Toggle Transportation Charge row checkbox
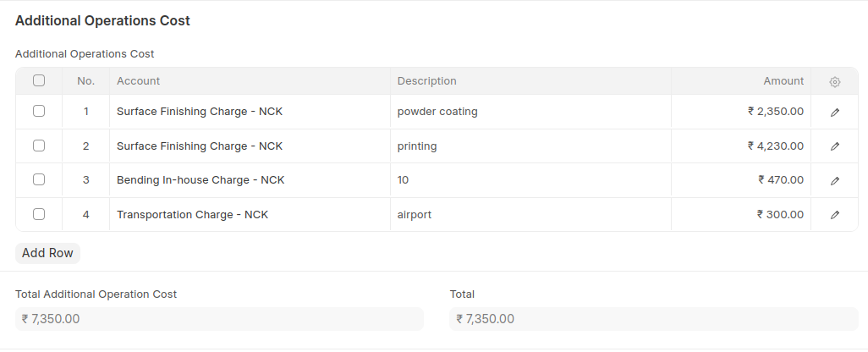868x352 pixels. tap(39, 214)
